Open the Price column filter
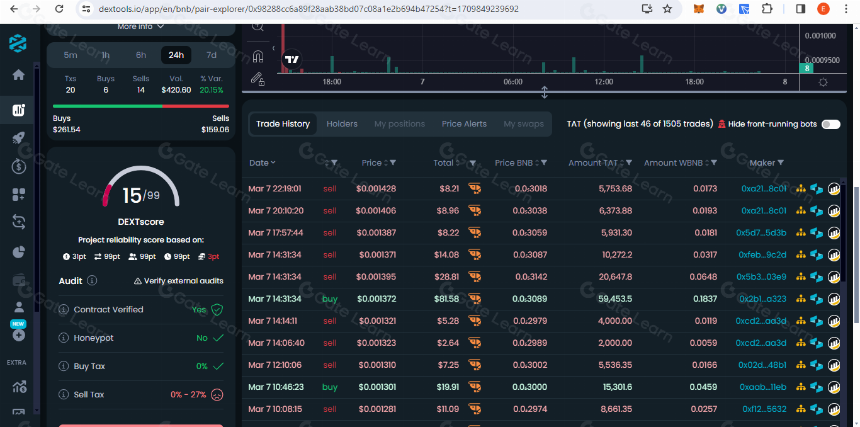The width and height of the screenshot is (860, 427). [393, 163]
